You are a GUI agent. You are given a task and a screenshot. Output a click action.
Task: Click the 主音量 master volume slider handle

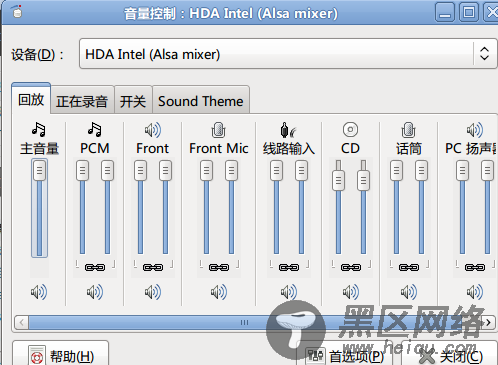click(x=39, y=170)
